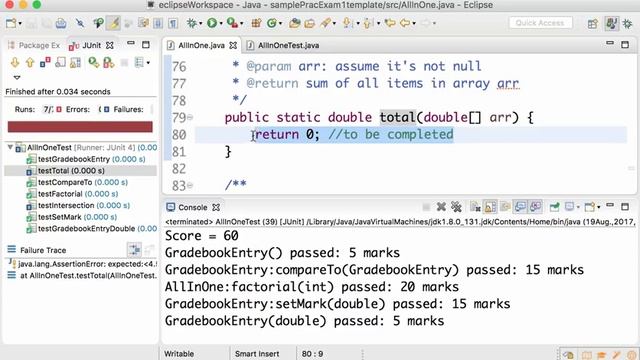Maximize the Console view
640x360 pixels.
tap(625, 207)
